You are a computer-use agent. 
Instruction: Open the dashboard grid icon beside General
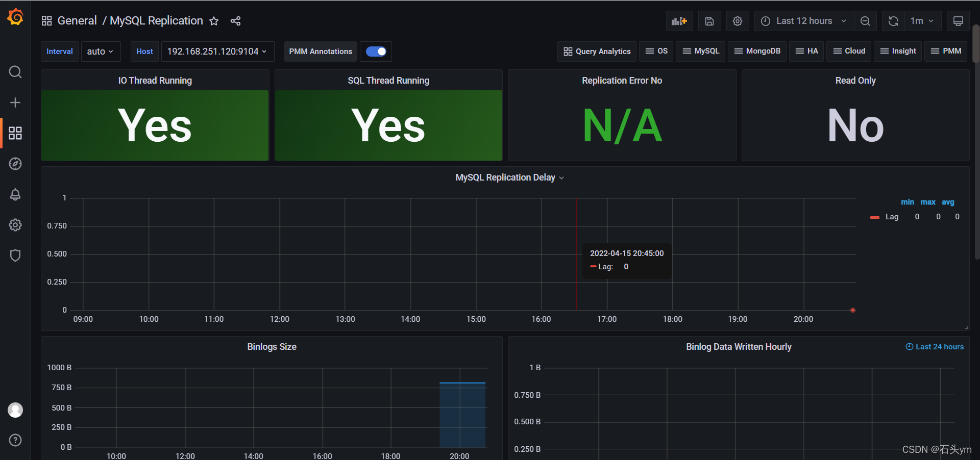[46, 21]
